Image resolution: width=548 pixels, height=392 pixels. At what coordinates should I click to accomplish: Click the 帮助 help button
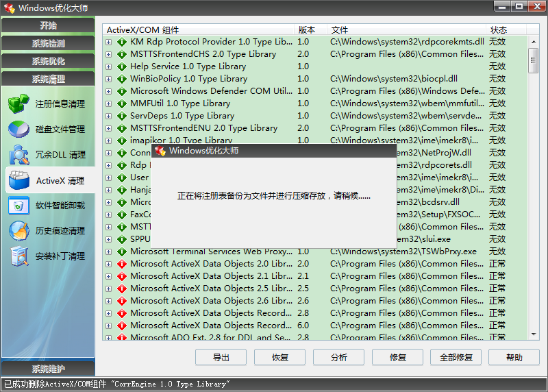pos(514,357)
